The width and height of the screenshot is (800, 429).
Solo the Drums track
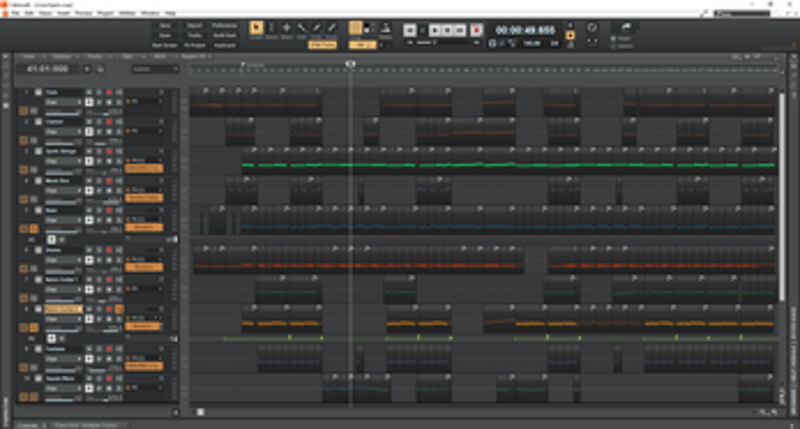point(99,250)
